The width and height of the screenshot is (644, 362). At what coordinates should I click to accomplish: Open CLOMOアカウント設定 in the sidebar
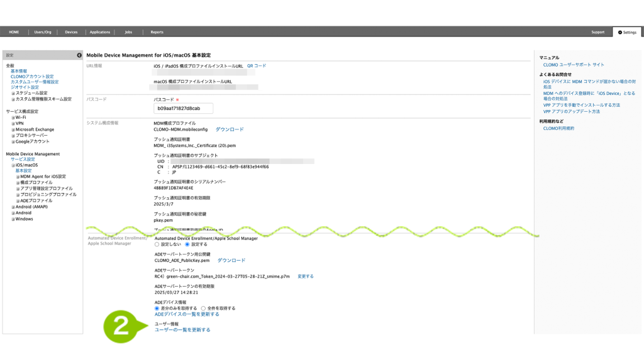[x=32, y=76]
